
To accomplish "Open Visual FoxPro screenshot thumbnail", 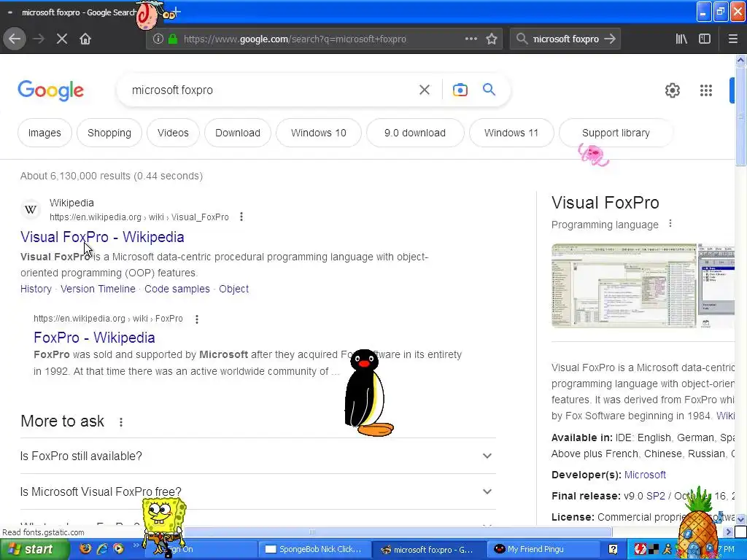I will (623, 286).
